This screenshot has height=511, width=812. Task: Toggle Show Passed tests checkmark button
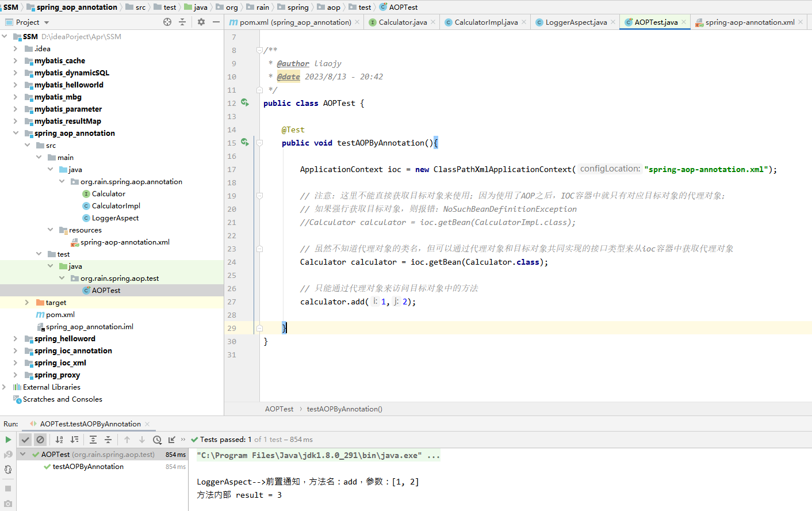(25, 440)
